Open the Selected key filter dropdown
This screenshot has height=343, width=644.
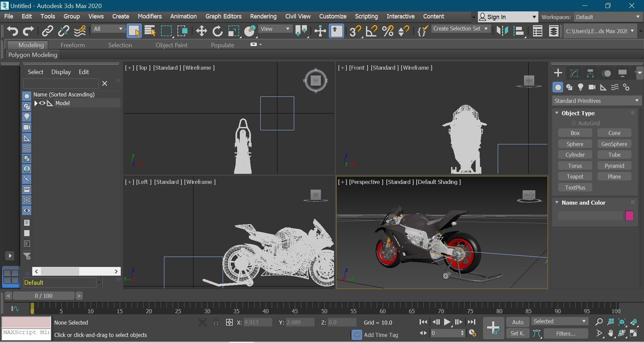pyautogui.click(x=559, y=322)
